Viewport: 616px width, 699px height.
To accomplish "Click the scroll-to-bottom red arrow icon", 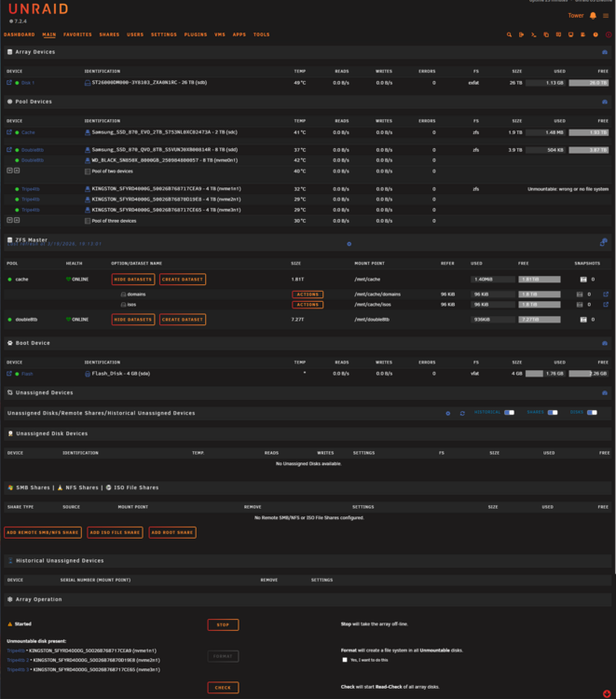I will 607,693.
